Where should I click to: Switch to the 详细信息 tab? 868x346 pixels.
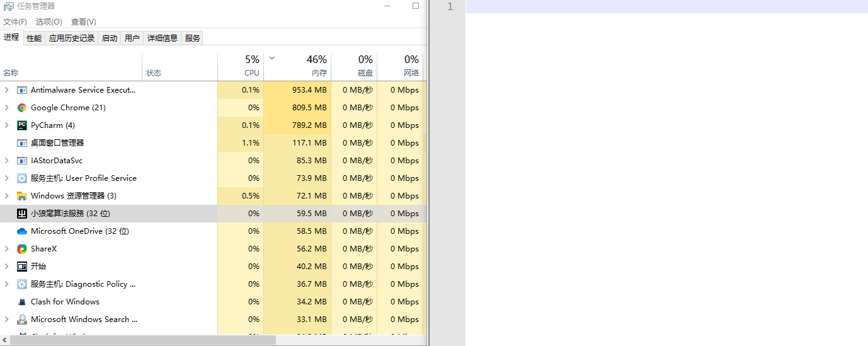[163, 38]
